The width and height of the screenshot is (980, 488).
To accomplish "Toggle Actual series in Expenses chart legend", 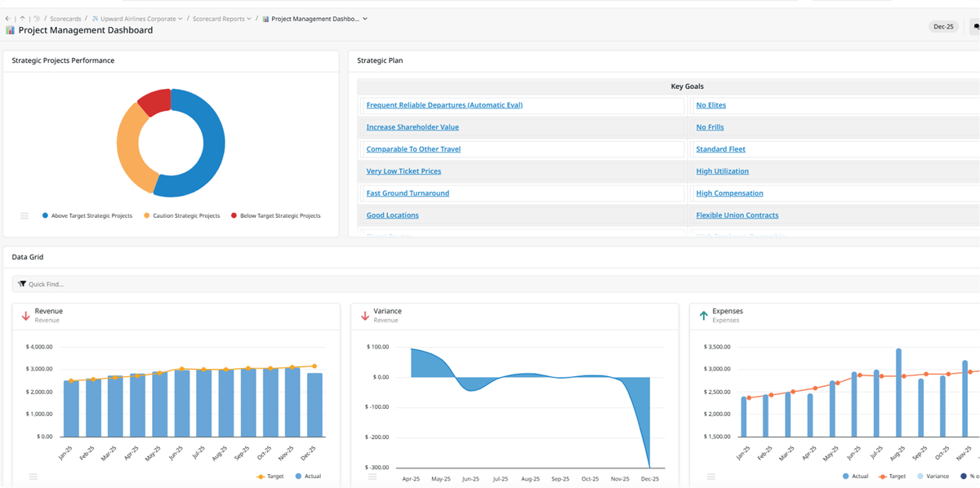I will click(x=855, y=477).
